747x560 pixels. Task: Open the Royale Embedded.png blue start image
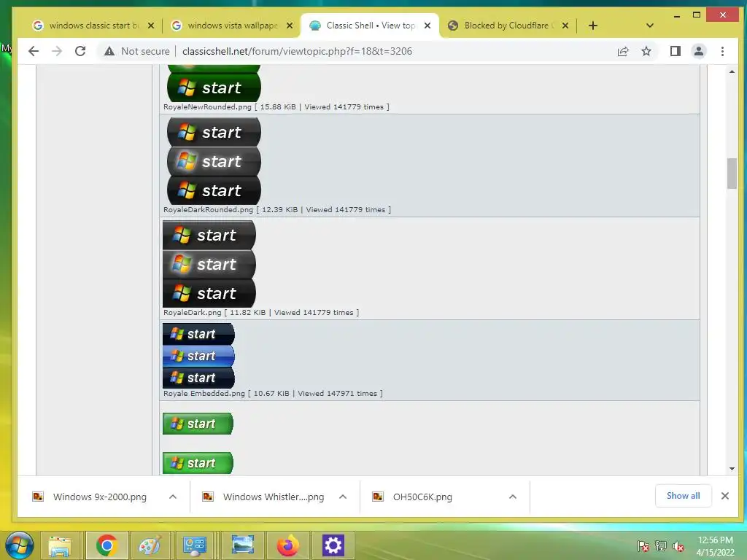pyautogui.click(x=198, y=356)
